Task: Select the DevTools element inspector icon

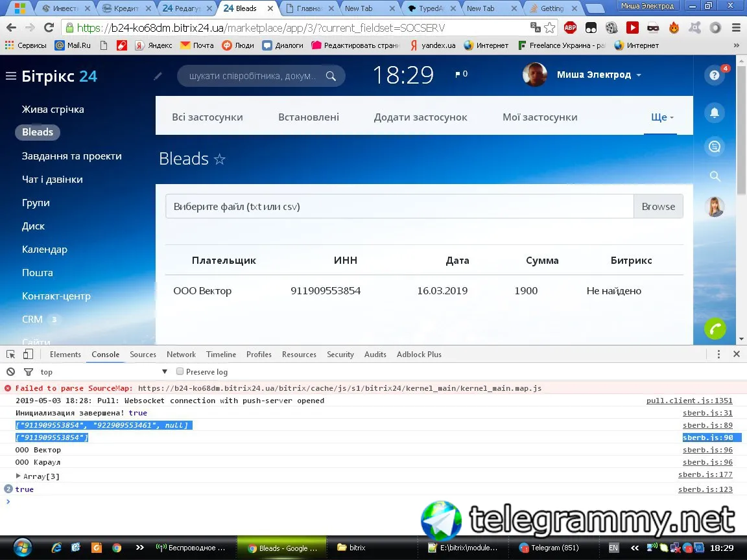Action: click(10, 354)
